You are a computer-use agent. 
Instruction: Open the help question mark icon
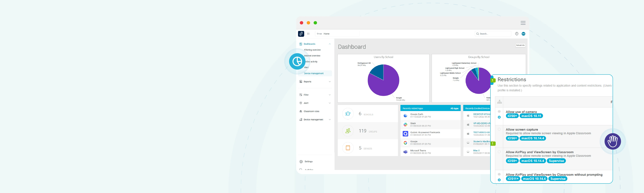(516, 34)
